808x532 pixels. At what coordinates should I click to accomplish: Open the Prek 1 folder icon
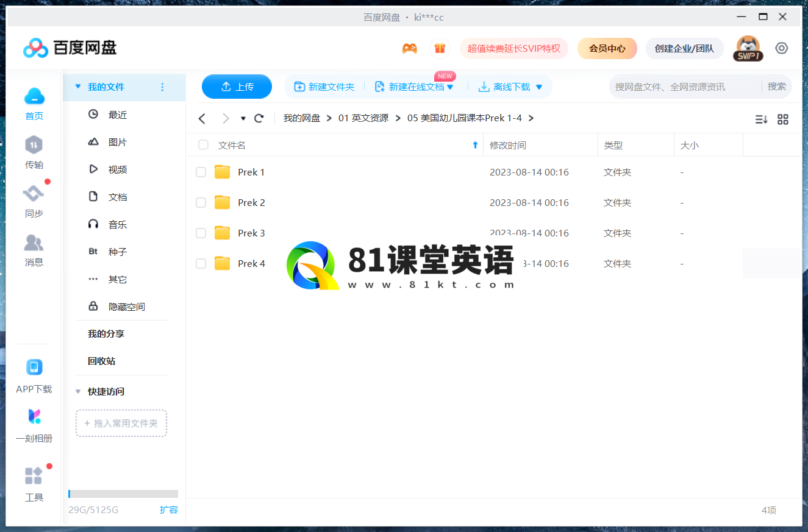point(223,172)
